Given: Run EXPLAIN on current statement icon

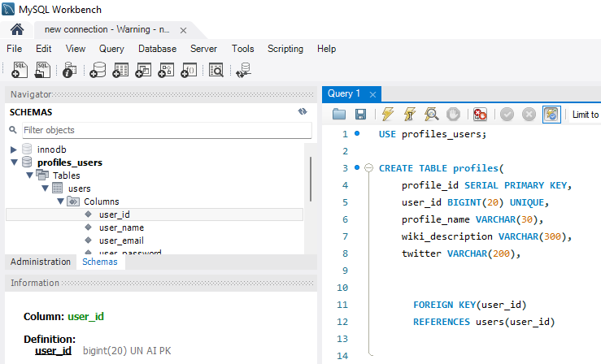Looking at the screenshot, I should coord(431,114).
